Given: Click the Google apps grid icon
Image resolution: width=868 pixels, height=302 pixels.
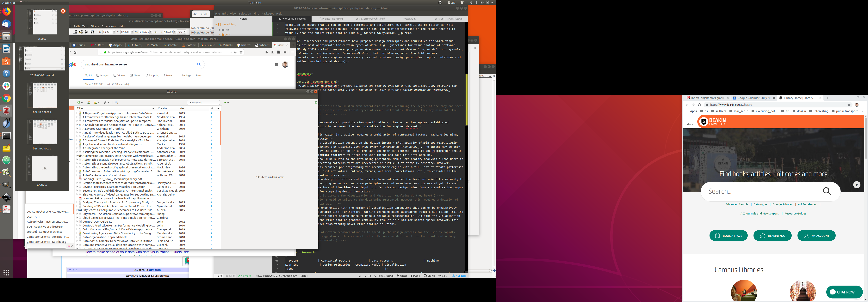Looking at the screenshot, I should point(276,64).
